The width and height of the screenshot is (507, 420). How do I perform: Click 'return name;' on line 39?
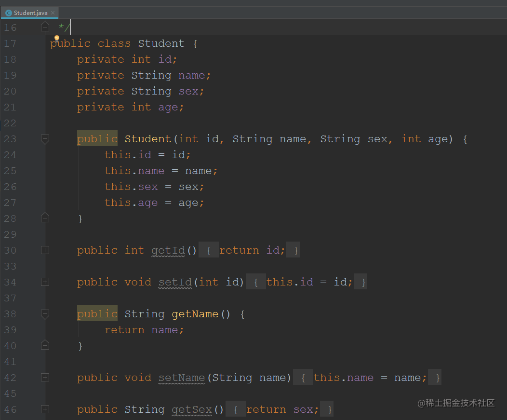coord(144,330)
